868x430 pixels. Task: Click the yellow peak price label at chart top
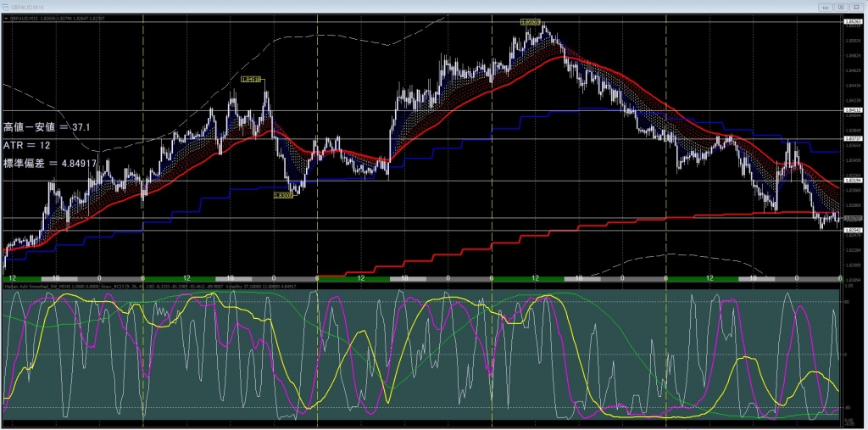(531, 22)
